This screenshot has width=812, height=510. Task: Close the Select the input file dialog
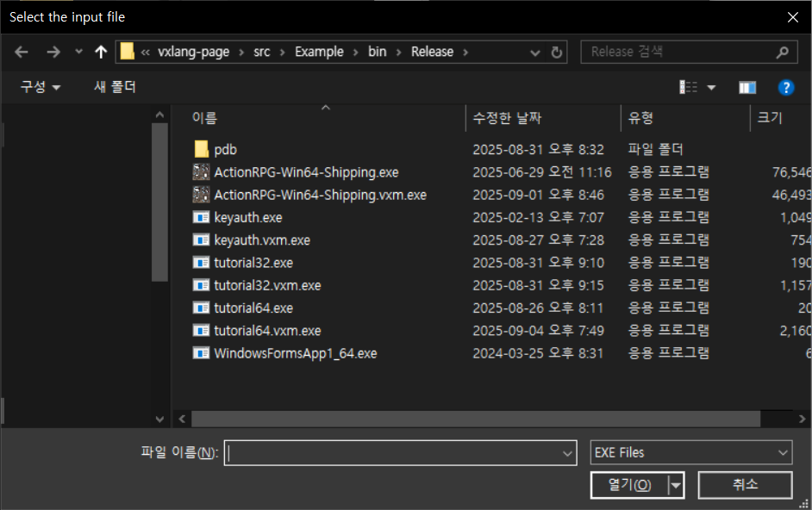[792, 17]
